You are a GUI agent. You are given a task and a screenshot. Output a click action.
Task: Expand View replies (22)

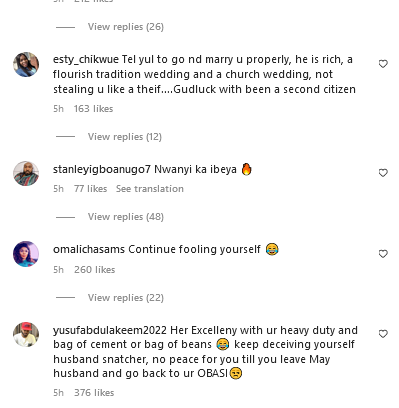click(126, 298)
